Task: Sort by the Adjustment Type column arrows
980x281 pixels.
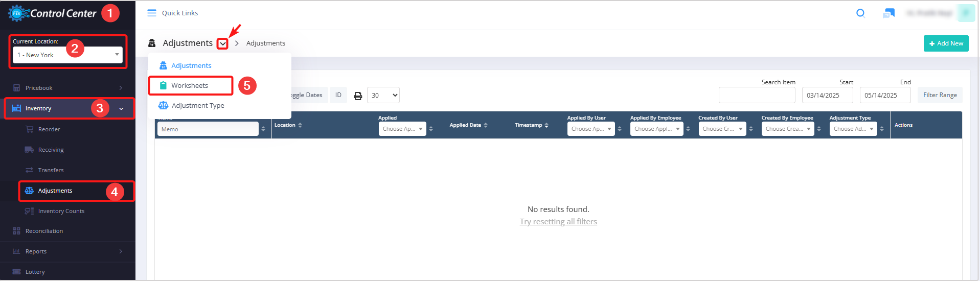Action: click(882, 129)
